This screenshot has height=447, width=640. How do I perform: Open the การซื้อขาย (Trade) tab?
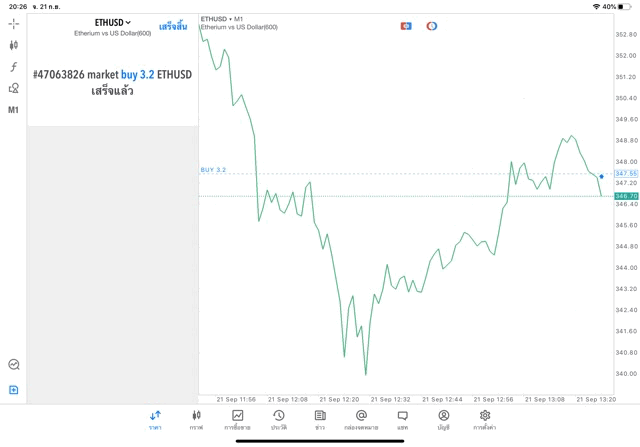click(238, 420)
